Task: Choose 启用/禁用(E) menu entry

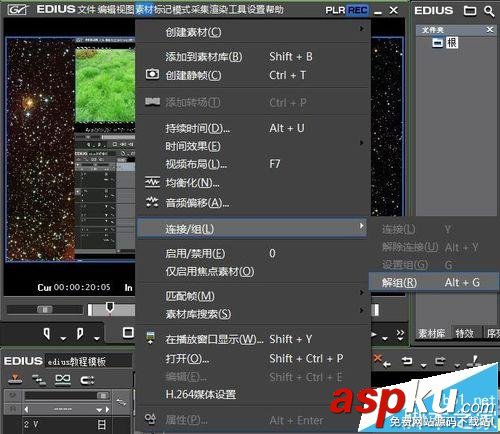Action: [x=253, y=254]
